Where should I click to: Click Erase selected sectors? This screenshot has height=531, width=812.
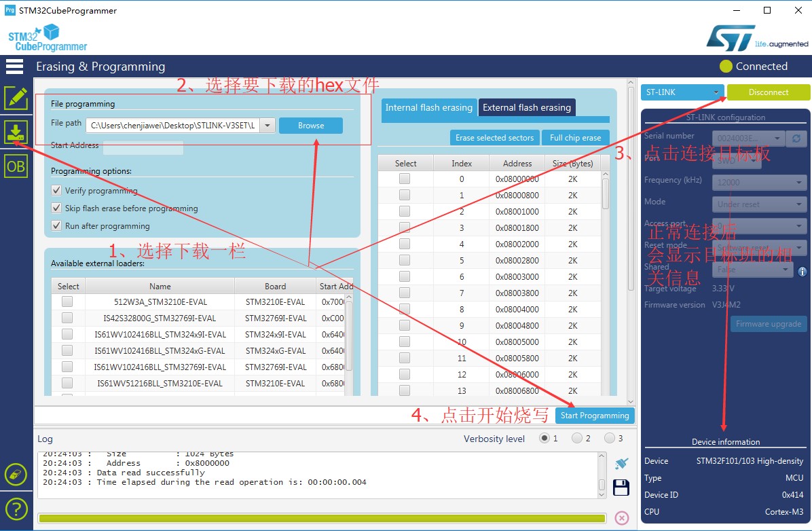[494, 138]
